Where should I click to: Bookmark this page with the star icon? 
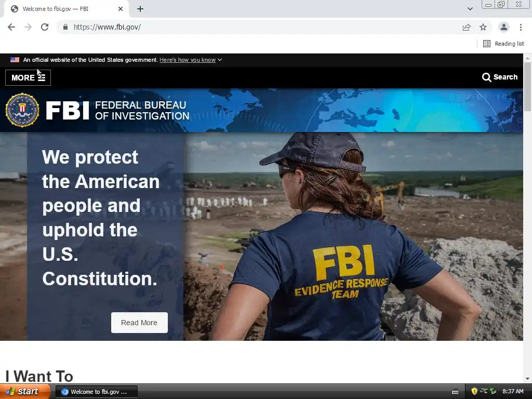coord(483,27)
